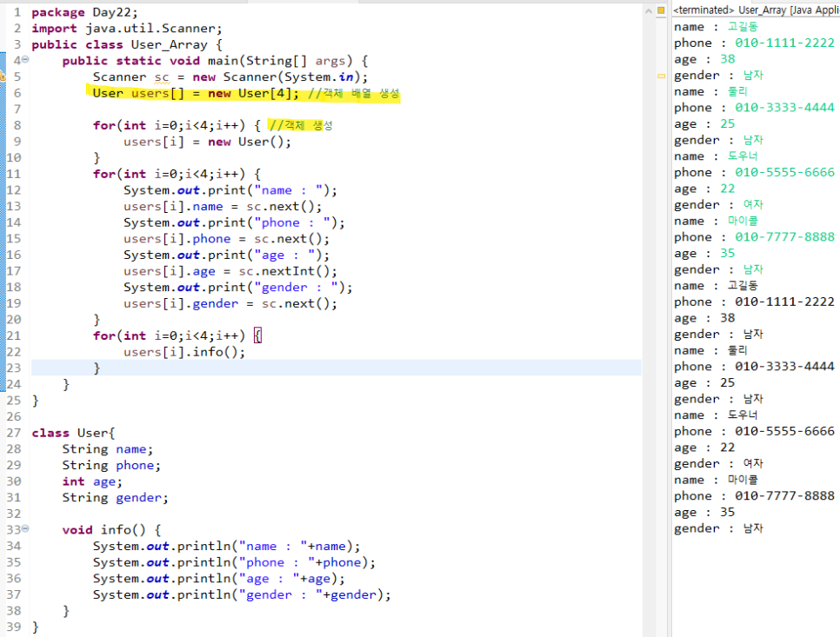Click the last console line 'gender : 남자'
The width and height of the screenshot is (840, 637).
718,528
